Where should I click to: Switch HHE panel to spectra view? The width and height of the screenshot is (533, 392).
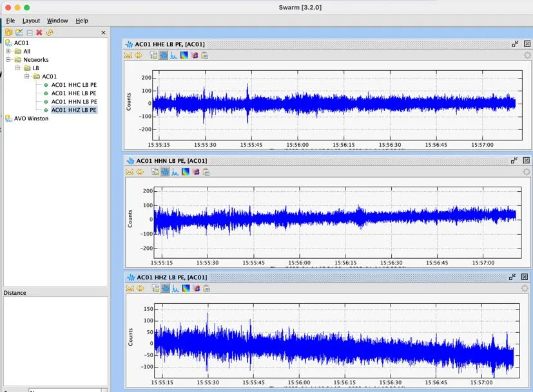pos(174,55)
